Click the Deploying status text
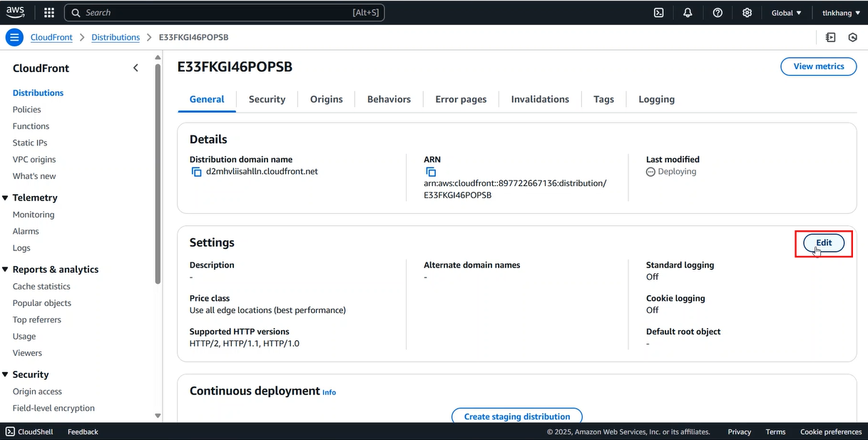Image resolution: width=868 pixels, height=440 pixels. tap(677, 172)
